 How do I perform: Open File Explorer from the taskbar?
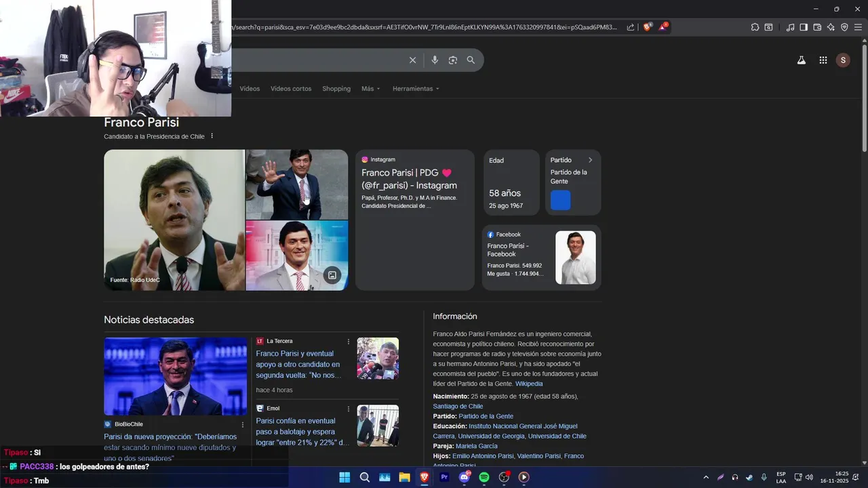[x=404, y=477]
